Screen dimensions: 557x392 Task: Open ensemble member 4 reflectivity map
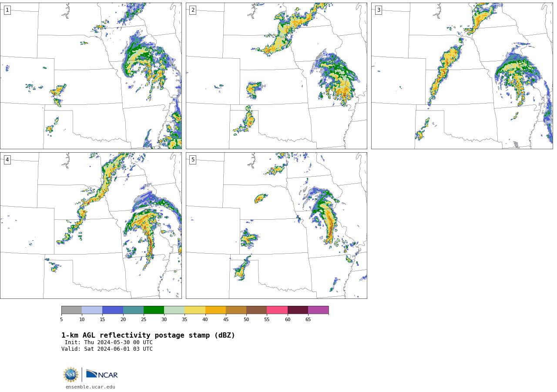91,225
